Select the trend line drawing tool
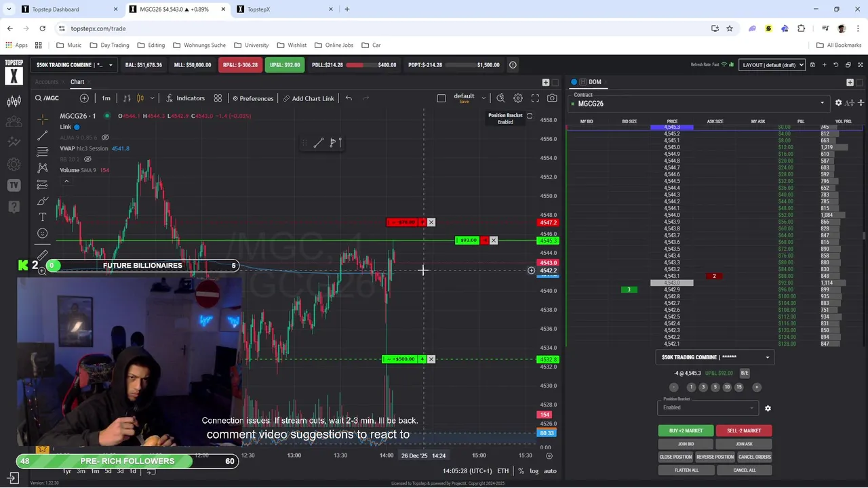This screenshot has height=488, width=868. [x=43, y=136]
